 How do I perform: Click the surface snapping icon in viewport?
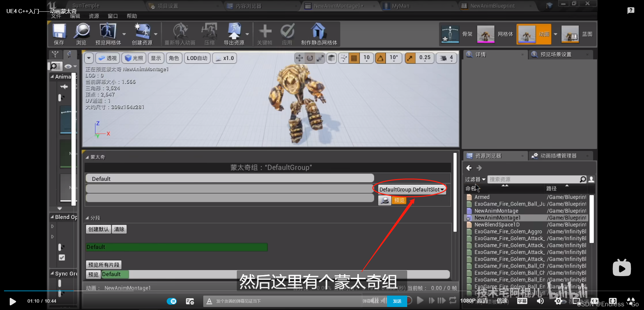343,58
